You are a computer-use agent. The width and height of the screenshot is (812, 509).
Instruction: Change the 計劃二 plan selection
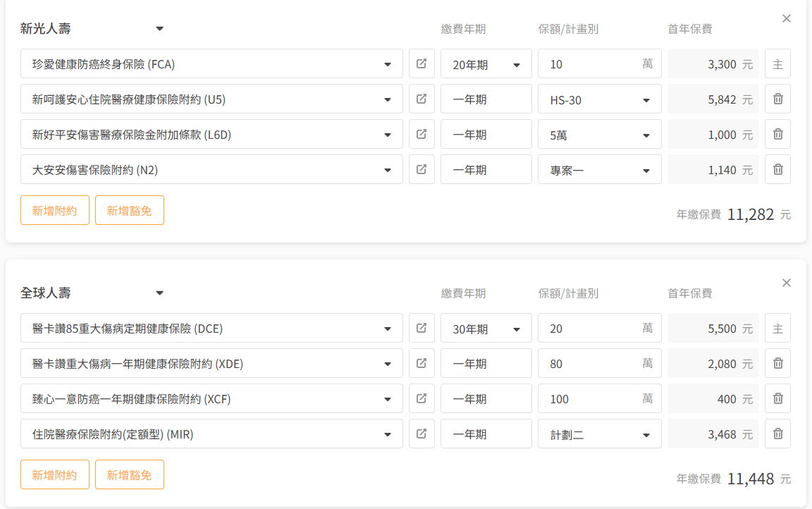tap(599, 434)
